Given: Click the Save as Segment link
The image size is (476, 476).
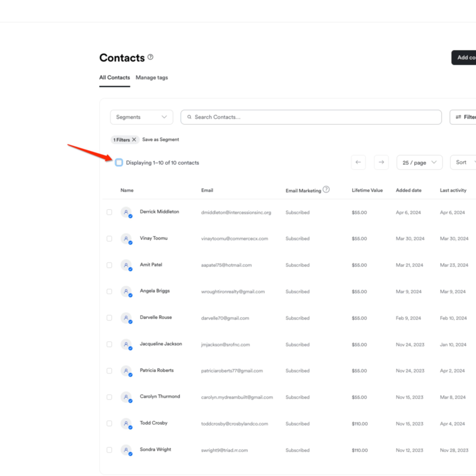Looking at the screenshot, I should (160, 139).
